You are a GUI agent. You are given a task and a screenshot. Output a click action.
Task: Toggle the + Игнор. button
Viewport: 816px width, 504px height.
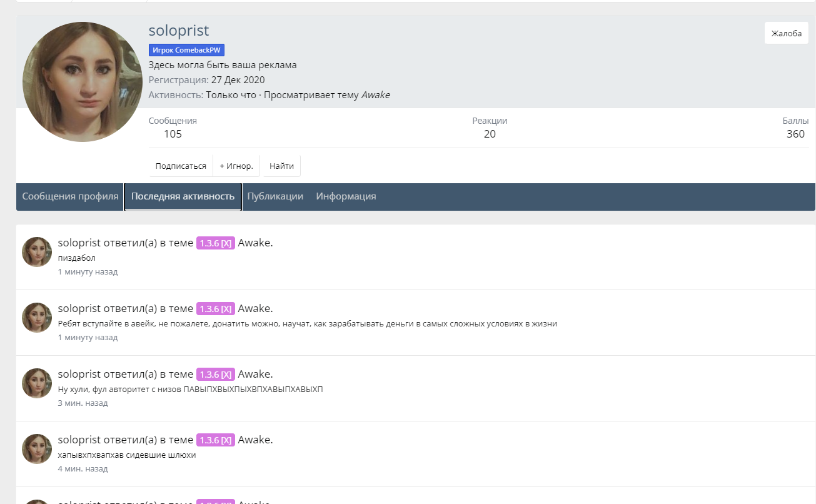(x=236, y=166)
